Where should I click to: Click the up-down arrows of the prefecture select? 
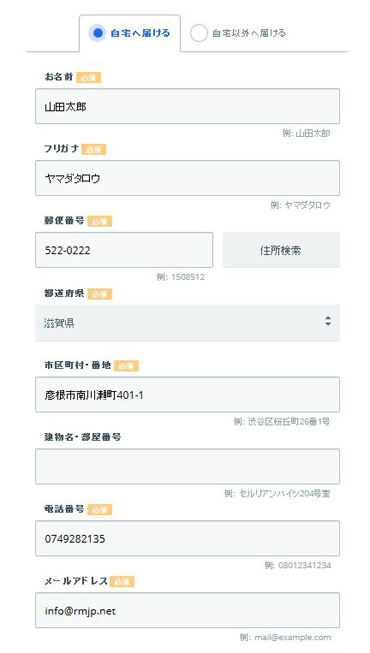pyautogui.click(x=328, y=321)
